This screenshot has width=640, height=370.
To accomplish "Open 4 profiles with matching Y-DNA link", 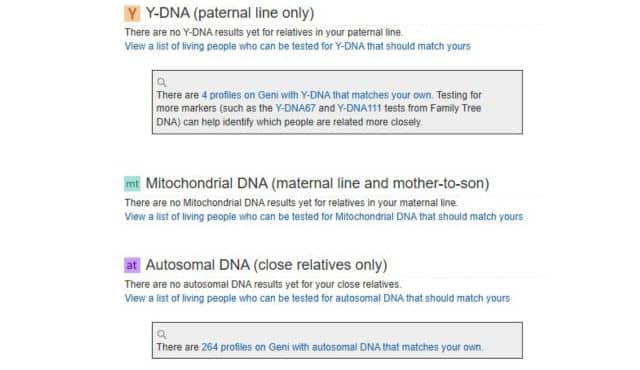I will 317,95.
